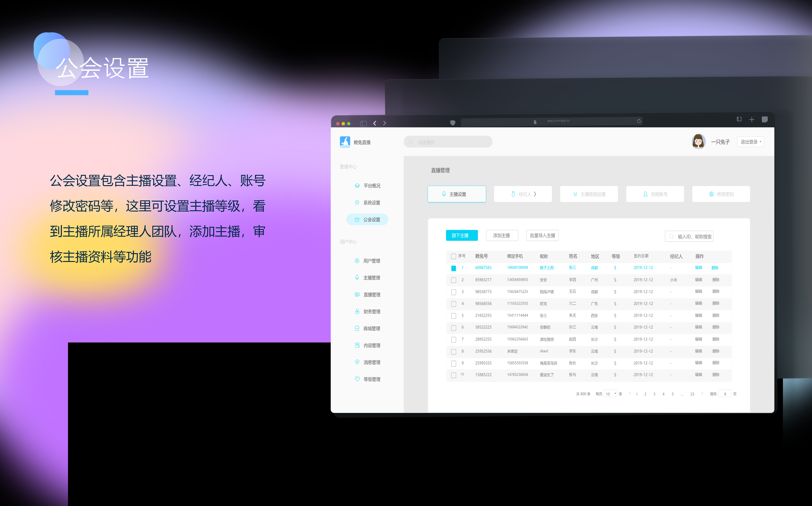Check the checkbox for row 98568556
The width and height of the screenshot is (812, 506).
pyautogui.click(x=454, y=304)
